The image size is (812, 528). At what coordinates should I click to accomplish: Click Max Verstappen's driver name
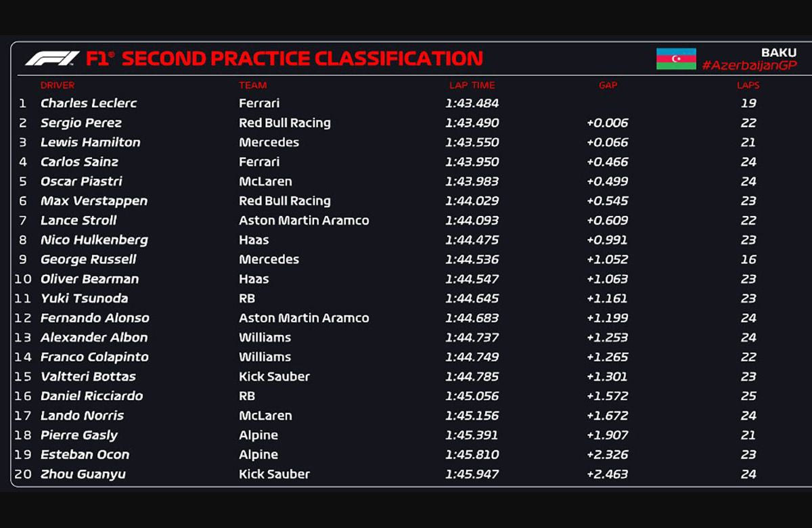(94, 201)
